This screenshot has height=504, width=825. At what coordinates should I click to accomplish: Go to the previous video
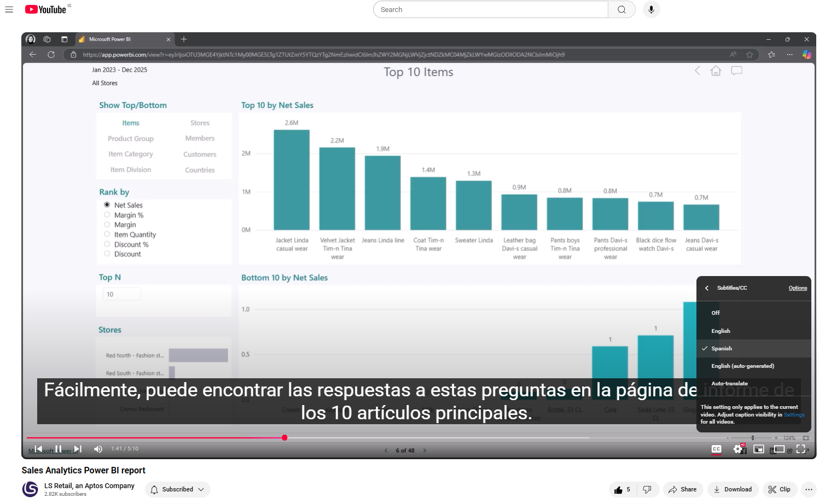coord(38,449)
